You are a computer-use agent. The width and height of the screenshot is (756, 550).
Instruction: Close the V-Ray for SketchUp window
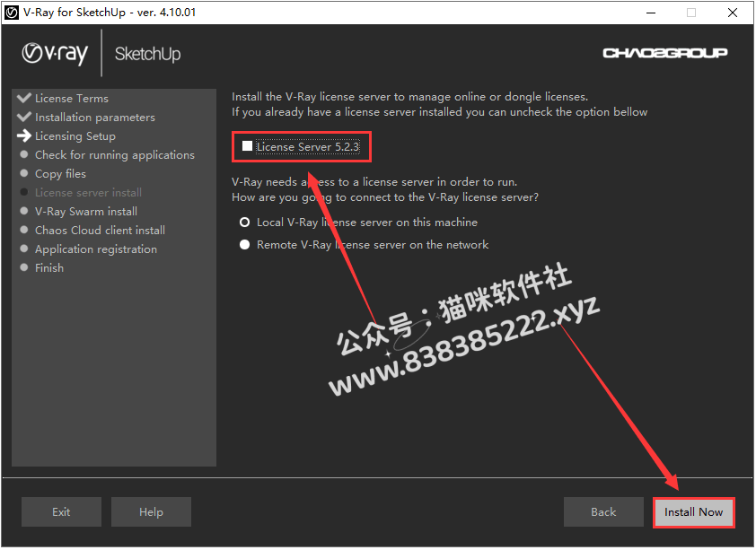pos(733,13)
